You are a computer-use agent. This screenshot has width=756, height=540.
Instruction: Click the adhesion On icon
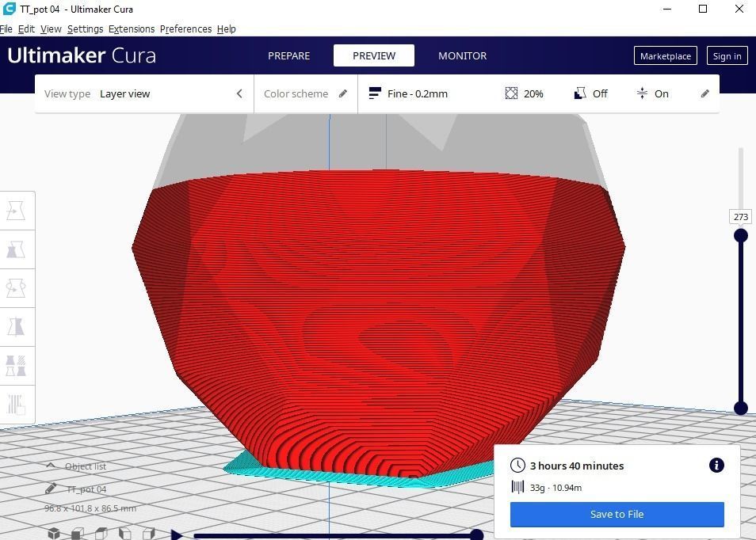click(642, 93)
